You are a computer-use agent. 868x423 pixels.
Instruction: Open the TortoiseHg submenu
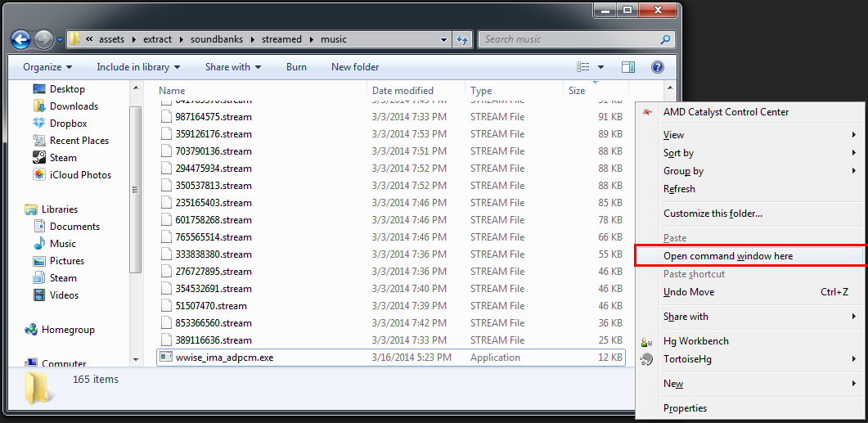749,359
